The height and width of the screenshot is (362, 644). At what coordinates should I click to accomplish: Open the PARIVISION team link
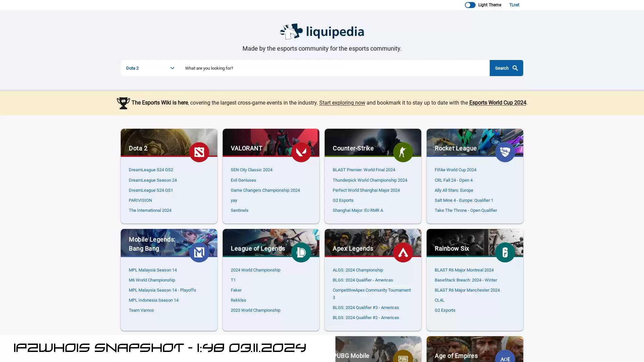[x=140, y=200]
